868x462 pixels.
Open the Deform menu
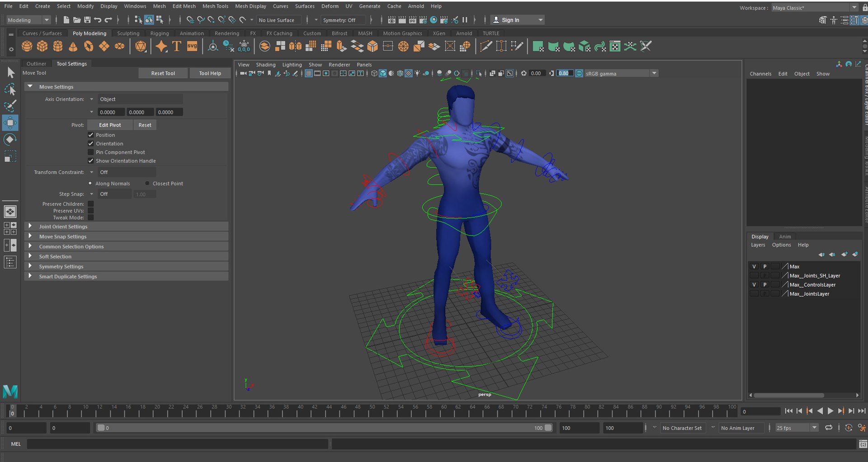(x=330, y=6)
